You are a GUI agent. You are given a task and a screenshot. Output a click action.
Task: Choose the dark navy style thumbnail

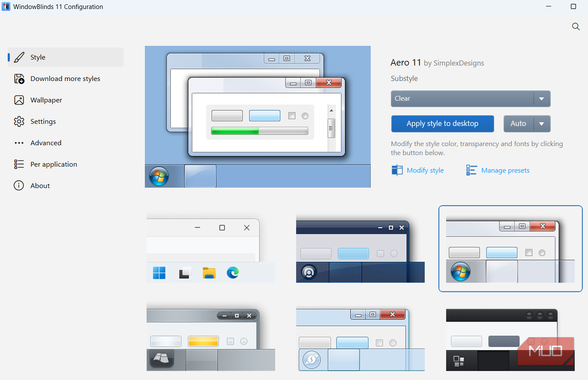360,248
